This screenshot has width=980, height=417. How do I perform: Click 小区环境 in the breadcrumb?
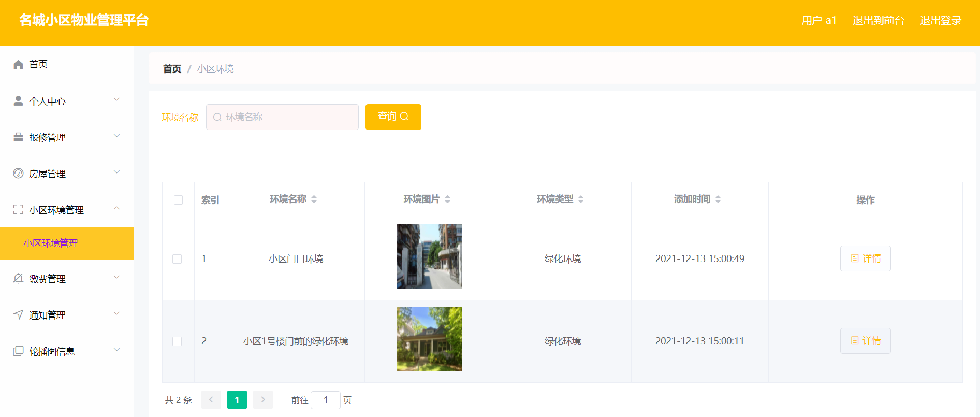tap(215, 69)
